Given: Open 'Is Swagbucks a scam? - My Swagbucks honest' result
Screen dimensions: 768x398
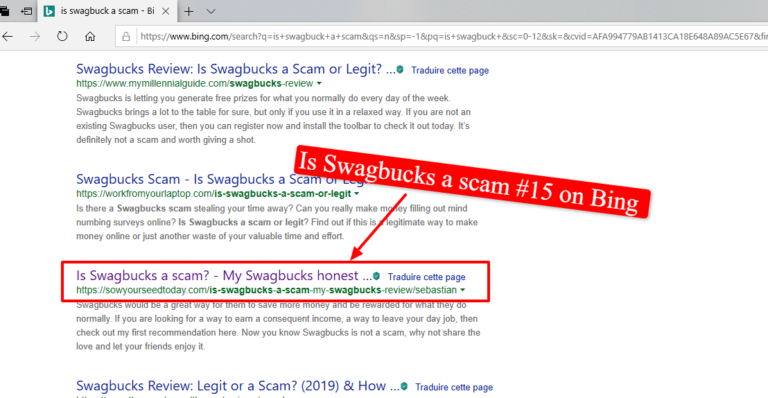Looking at the screenshot, I should tap(224, 276).
